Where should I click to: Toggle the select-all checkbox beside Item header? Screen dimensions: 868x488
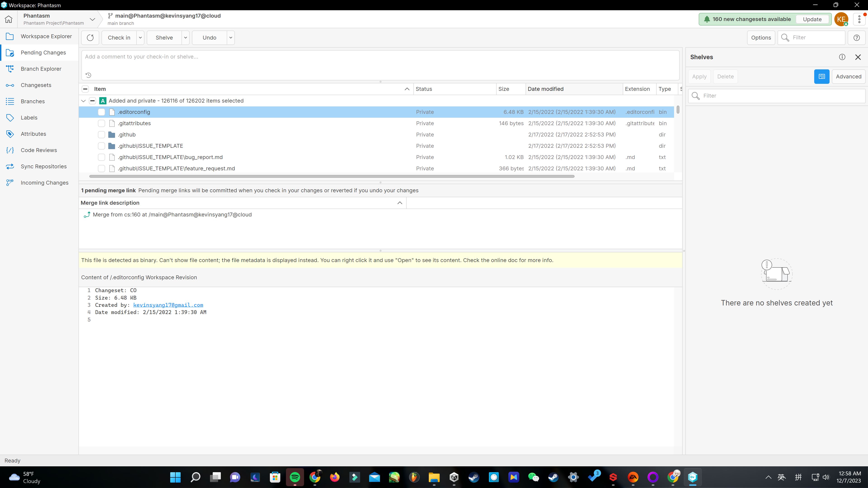tap(85, 89)
